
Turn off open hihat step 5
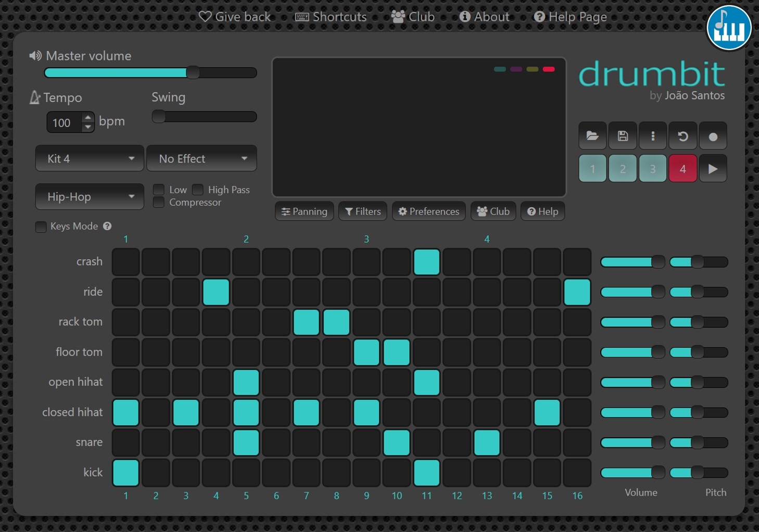coord(246,383)
